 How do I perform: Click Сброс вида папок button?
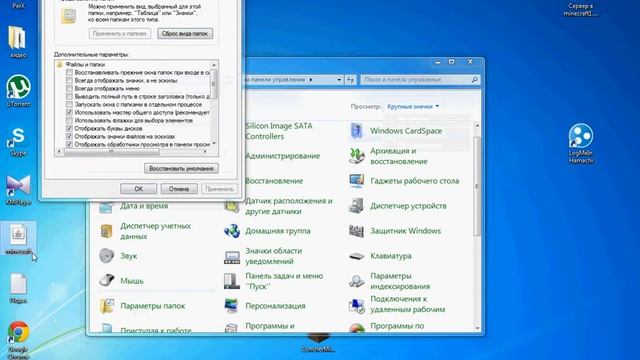185,33
